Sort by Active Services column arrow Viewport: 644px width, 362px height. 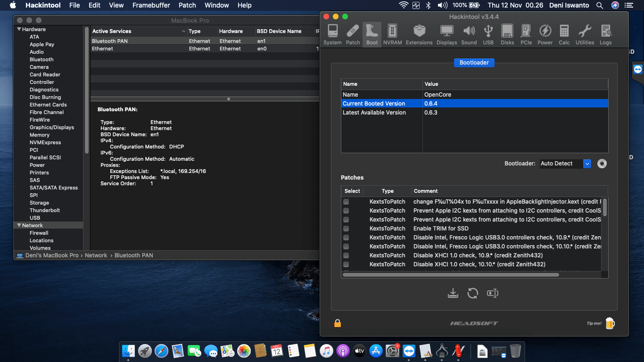point(183,31)
